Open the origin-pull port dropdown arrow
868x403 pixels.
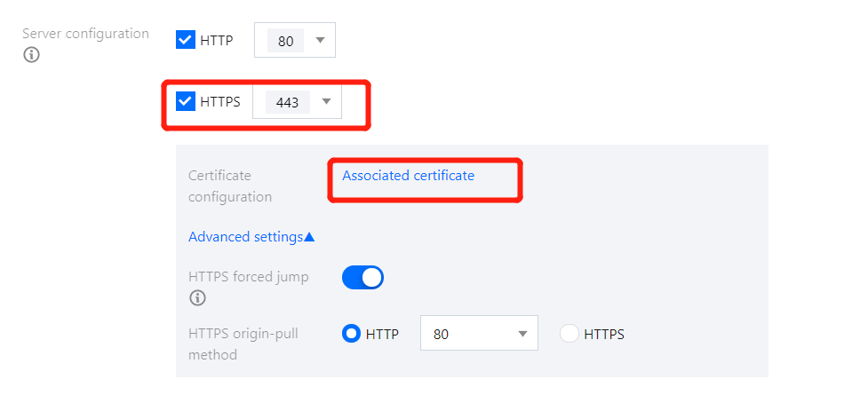pyautogui.click(x=522, y=334)
